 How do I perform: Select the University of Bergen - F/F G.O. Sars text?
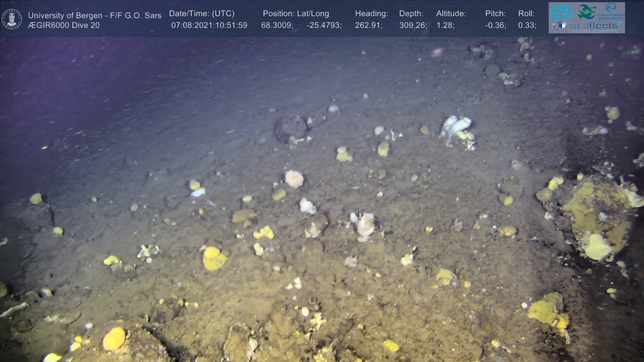95,15
